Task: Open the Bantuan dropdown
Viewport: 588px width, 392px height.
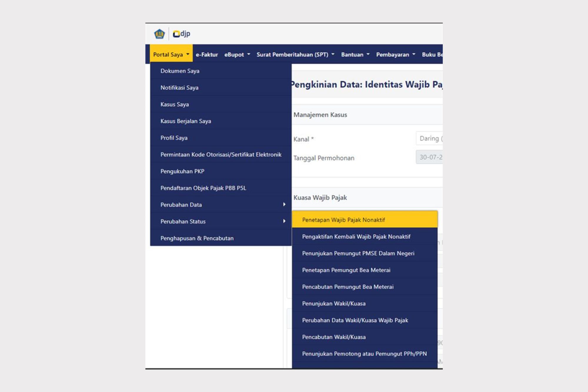Action: click(355, 55)
